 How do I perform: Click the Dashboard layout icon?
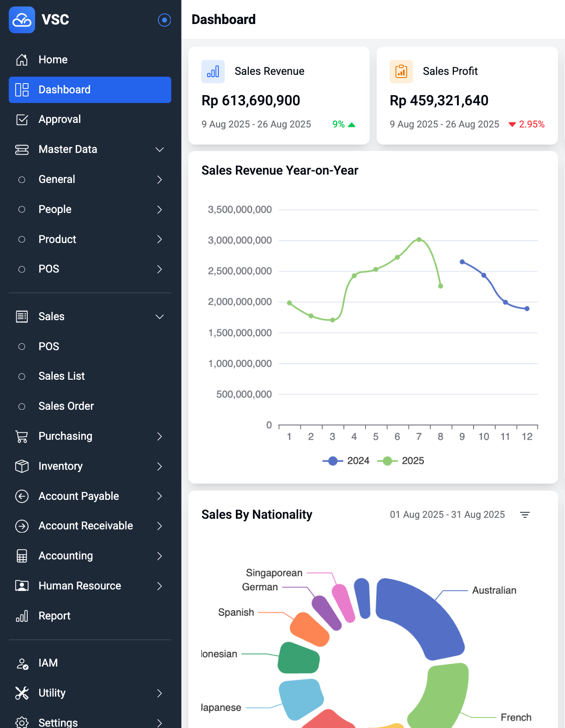(22, 90)
